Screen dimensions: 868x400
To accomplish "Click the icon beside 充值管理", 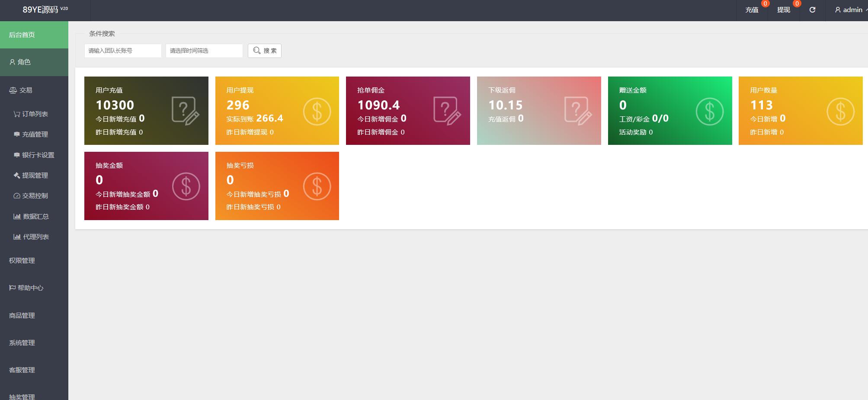I will pyautogui.click(x=17, y=134).
